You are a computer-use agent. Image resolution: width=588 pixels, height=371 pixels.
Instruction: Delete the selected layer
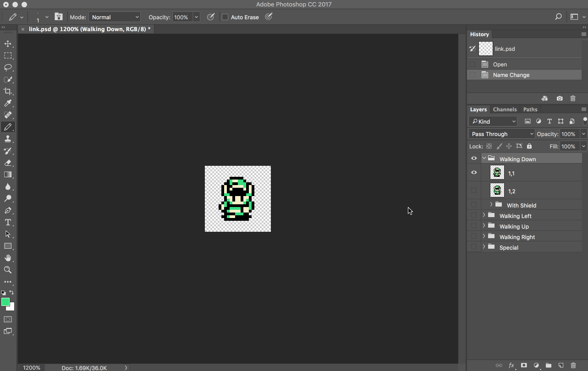573,366
